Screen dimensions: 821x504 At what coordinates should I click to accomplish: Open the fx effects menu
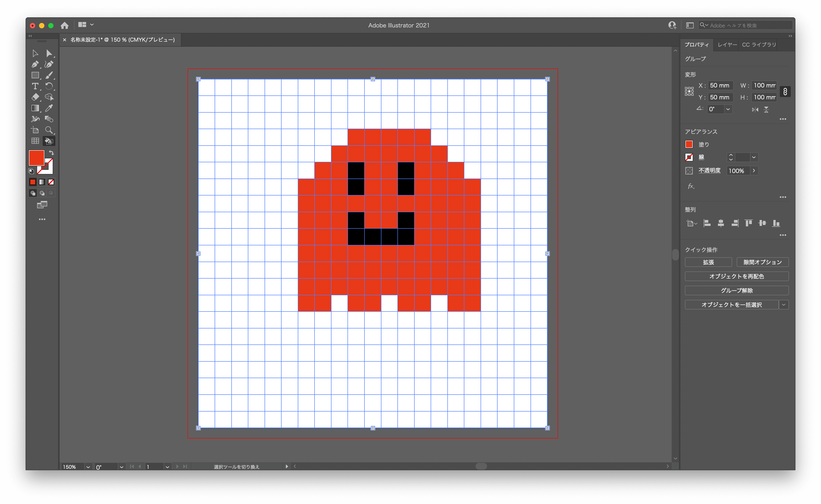[x=691, y=186]
